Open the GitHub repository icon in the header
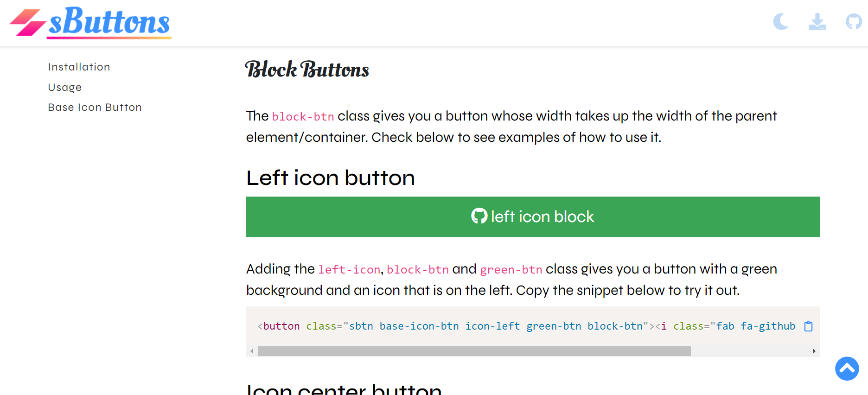This screenshot has height=395, width=868. click(854, 21)
